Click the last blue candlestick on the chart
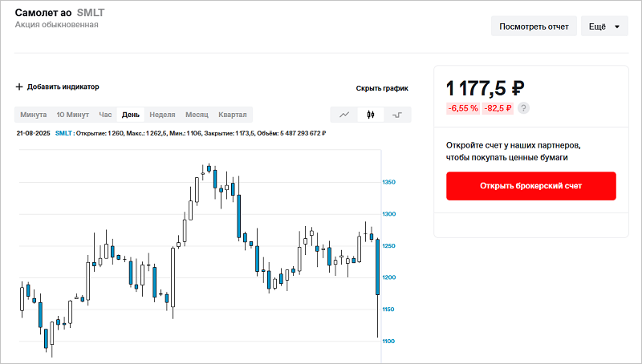The image size is (642, 364). tap(377, 267)
